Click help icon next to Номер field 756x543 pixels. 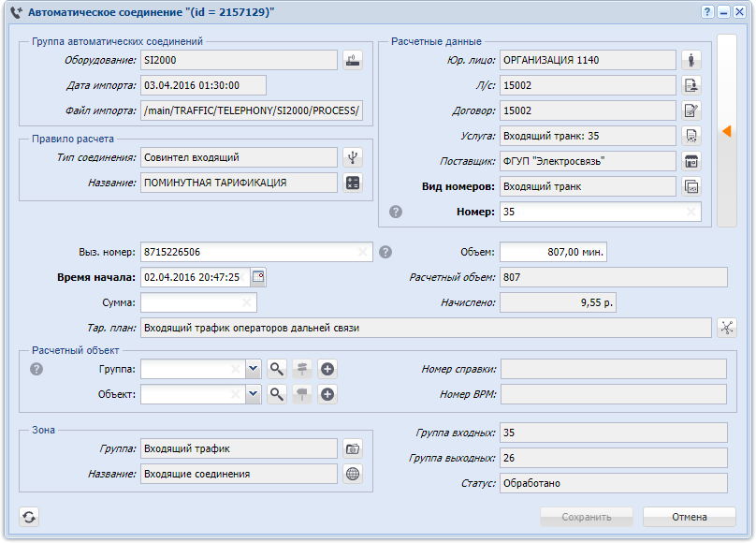coord(396,212)
